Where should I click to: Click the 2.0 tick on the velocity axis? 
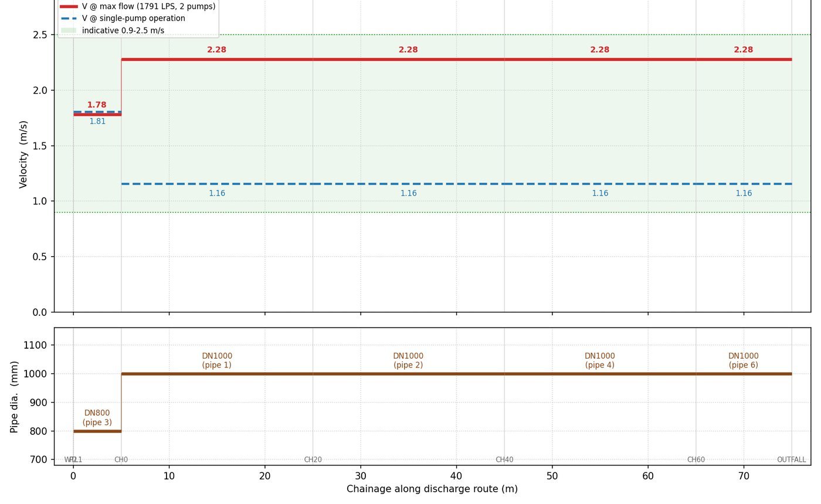pos(40,90)
